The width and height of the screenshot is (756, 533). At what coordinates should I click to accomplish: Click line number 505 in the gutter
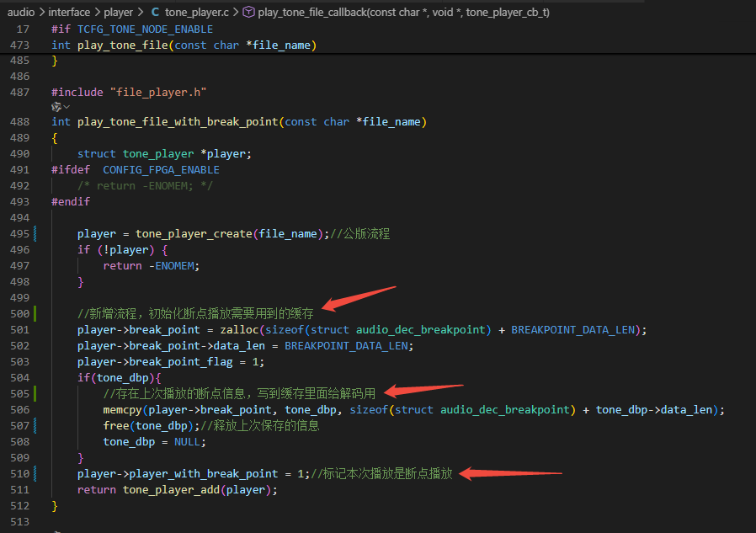click(19, 393)
